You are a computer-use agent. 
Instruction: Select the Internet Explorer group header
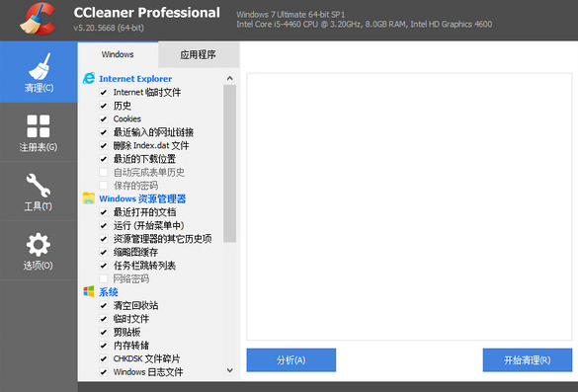click(135, 79)
